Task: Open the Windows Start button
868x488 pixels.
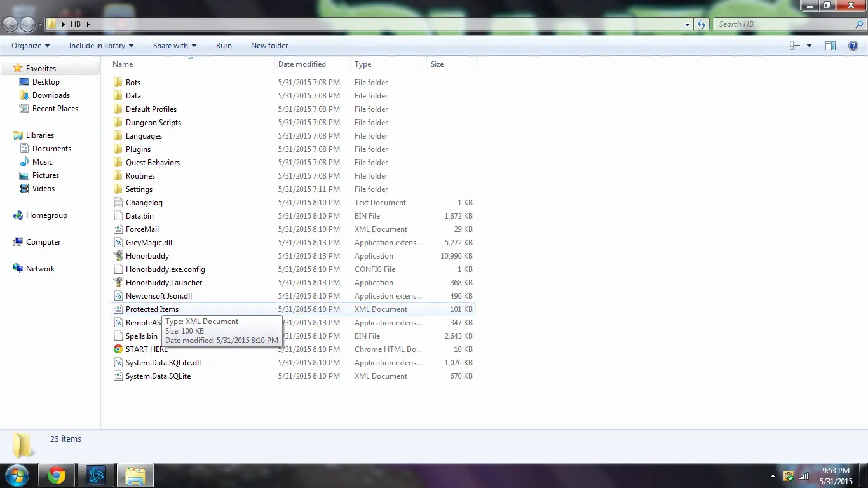Action: 16,475
